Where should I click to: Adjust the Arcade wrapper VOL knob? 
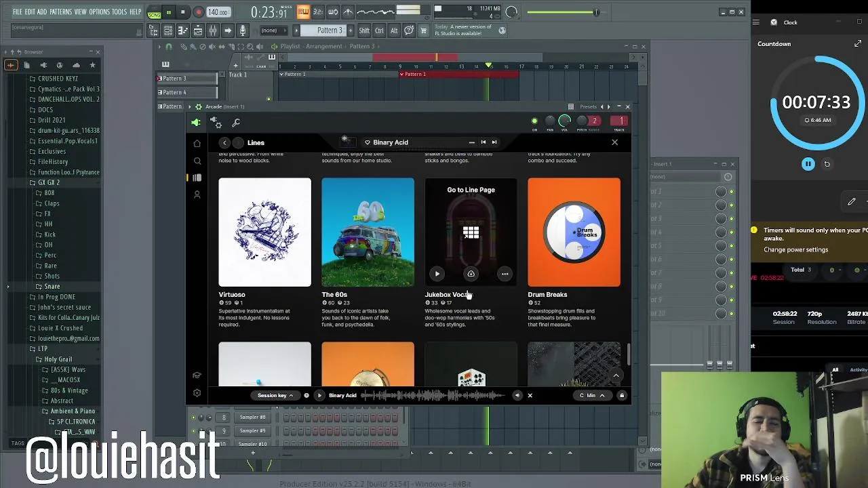click(564, 121)
